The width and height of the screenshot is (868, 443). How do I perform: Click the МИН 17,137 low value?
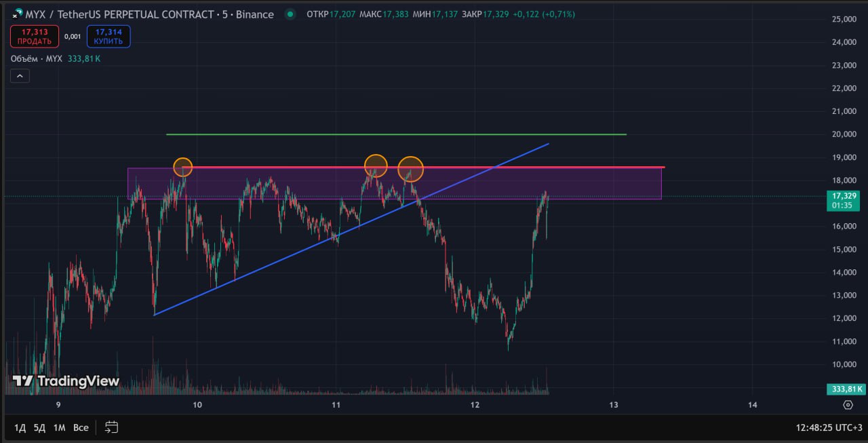pos(435,14)
